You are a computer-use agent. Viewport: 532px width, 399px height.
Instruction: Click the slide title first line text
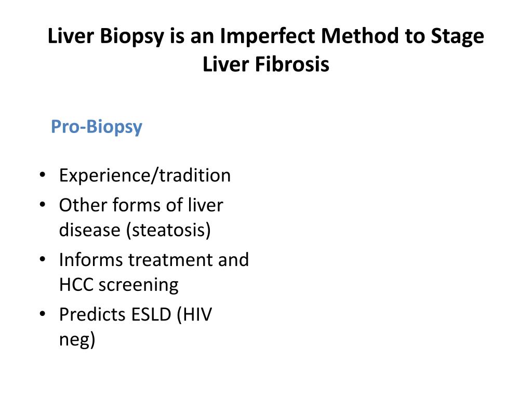265,36
